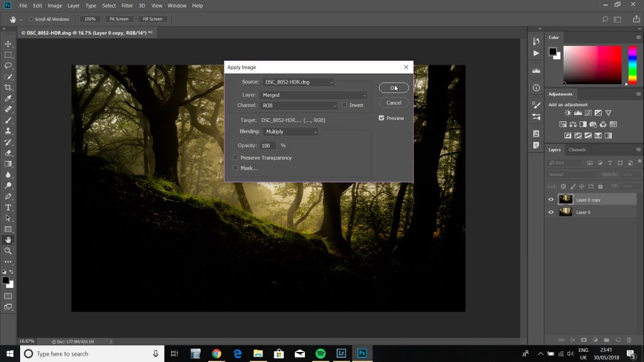Screen dimensions: 644x362
Task: Select the Crop tool
Action: pos(8,87)
